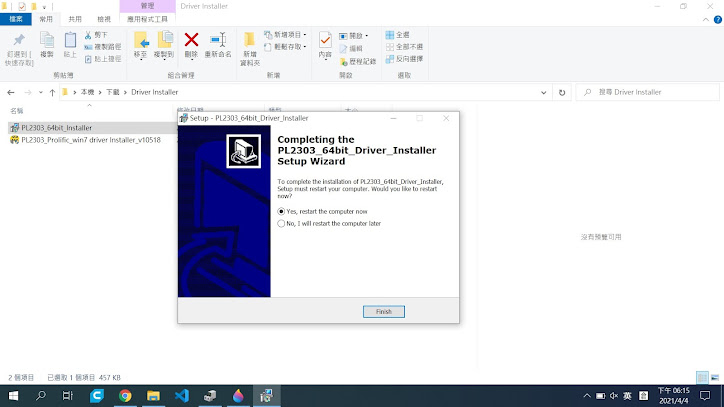
Task: Open the Copy to folder icon
Action: [x=164, y=40]
